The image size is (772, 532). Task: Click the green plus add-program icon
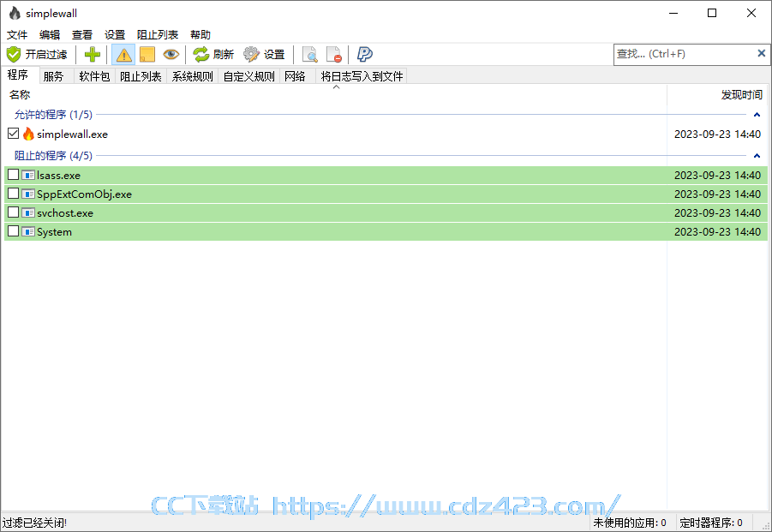point(92,54)
